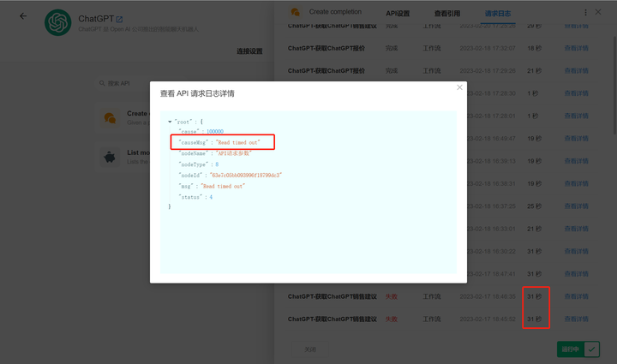Open 查看详情 for the 17:28:30 log row
Viewport: 617px width, 364px height.
coord(576,93)
